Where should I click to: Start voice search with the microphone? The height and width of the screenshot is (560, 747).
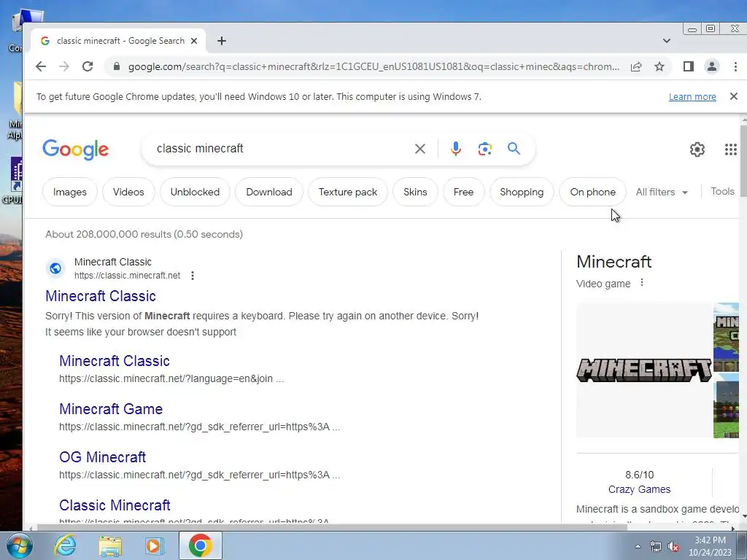456,149
